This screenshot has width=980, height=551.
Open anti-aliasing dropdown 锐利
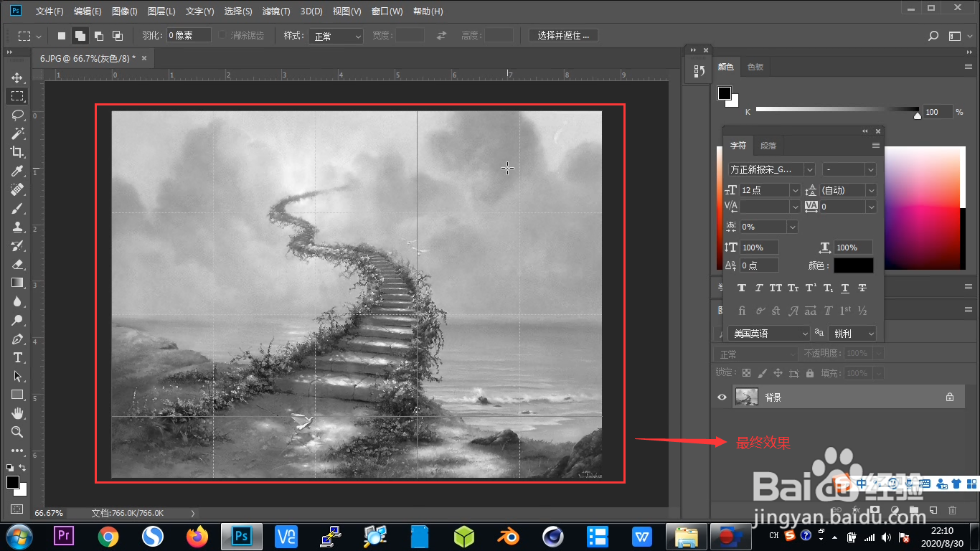(852, 334)
